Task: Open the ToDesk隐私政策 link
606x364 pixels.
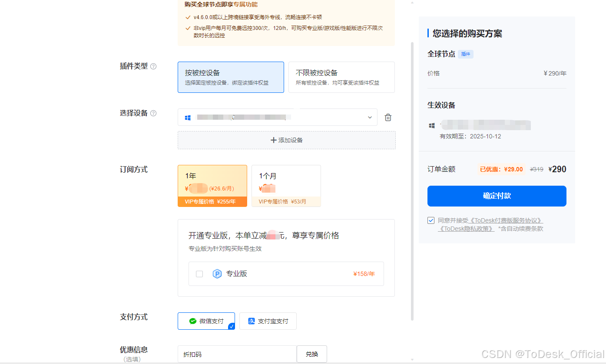Action: [x=466, y=229]
